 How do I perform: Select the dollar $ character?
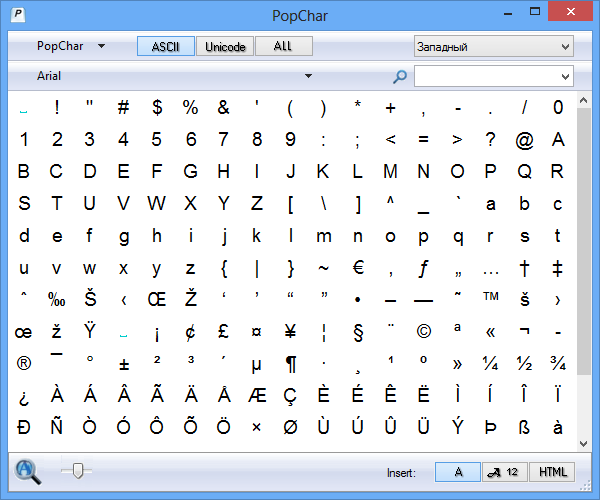click(157, 107)
